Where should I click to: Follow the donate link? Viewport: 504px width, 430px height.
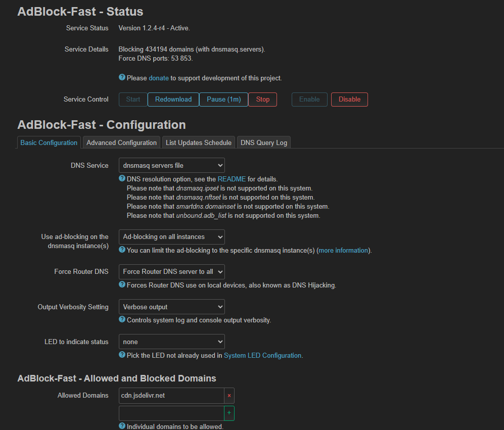[159, 78]
